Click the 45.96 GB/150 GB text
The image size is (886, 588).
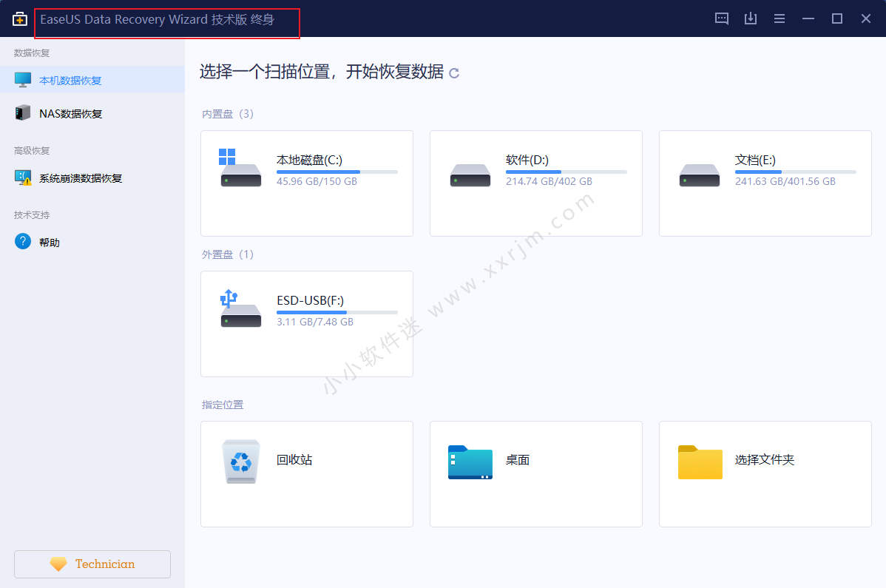point(317,181)
